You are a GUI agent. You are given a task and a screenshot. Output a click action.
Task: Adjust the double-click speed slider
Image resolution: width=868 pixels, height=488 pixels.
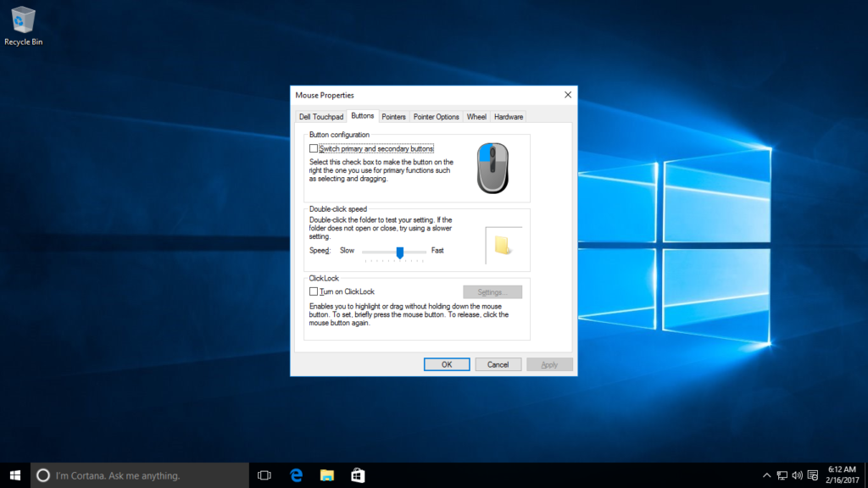398,251
